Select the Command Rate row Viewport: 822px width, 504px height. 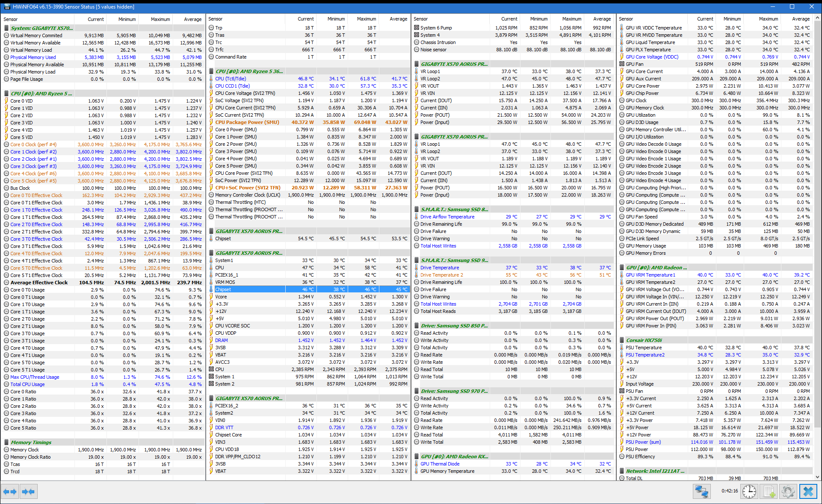(x=308, y=57)
